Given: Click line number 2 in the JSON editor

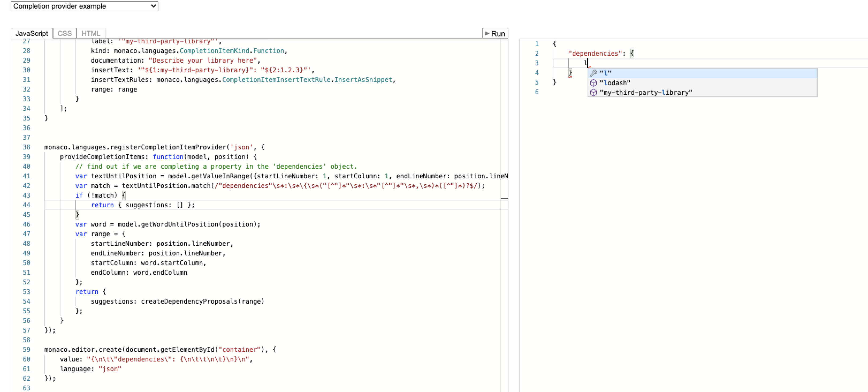Looking at the screenshot, I should 537,53.
